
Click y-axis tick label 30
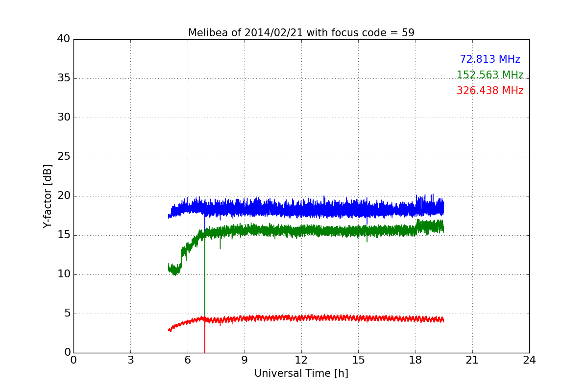coord(64,118)
